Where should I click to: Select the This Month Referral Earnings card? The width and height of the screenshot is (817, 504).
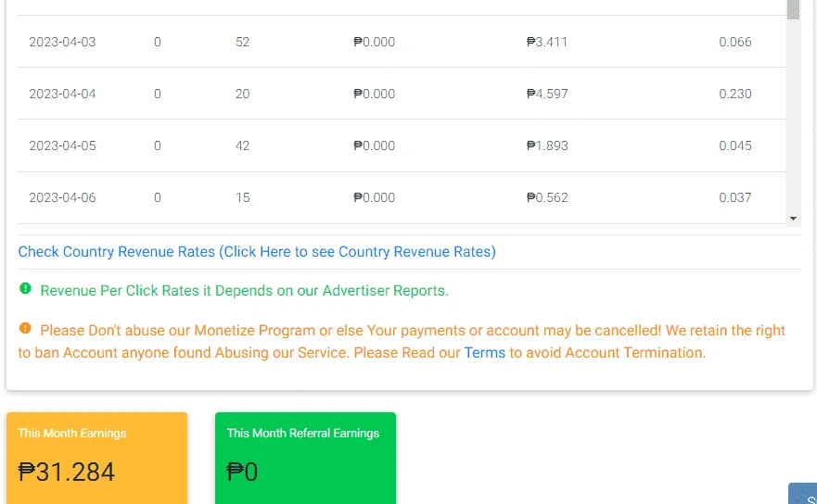click(x=305, y=459)
